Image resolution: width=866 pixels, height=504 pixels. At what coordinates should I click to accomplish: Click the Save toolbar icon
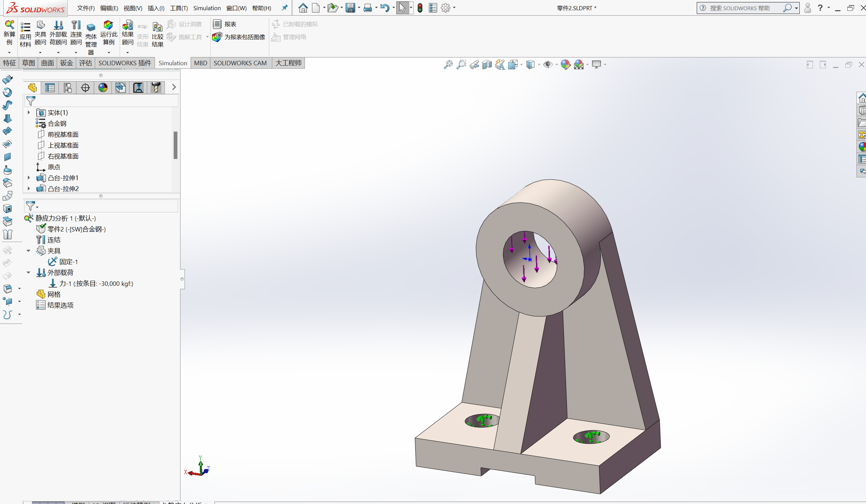350,8
